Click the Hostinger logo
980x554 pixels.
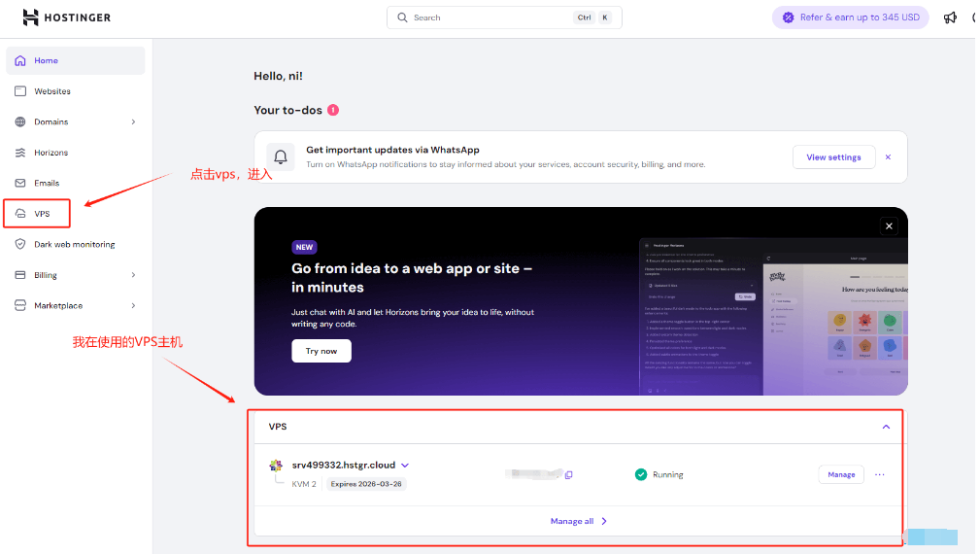[66, 17]
